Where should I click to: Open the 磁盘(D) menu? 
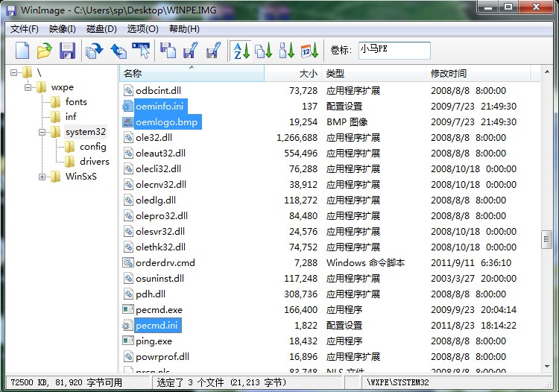pos(101,29)
